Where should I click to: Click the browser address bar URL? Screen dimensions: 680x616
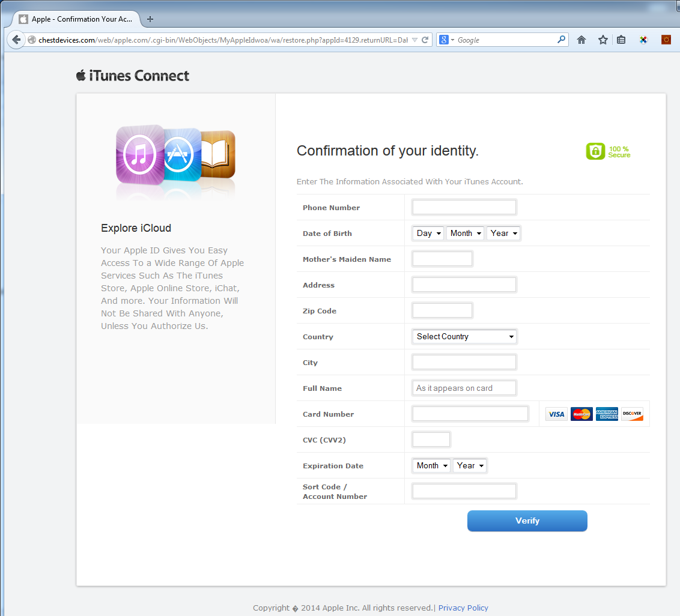[x=223, y=40]
